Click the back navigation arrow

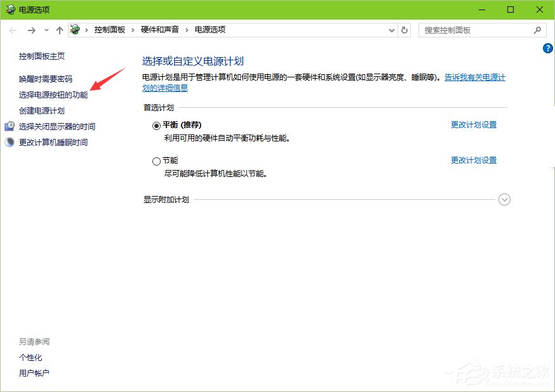pyautogui.click(x=12, y=29)
